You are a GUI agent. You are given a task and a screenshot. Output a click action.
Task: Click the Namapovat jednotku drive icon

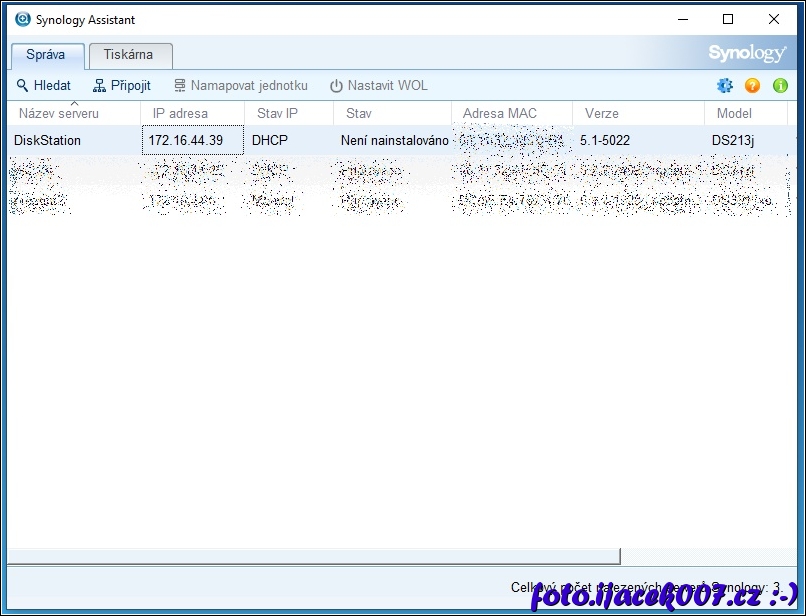[180, 86]
